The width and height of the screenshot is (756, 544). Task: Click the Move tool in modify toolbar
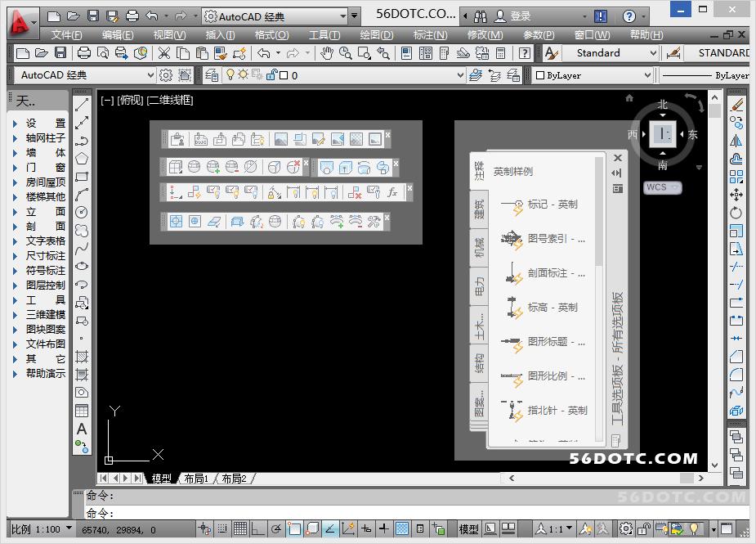coord(736,195)
